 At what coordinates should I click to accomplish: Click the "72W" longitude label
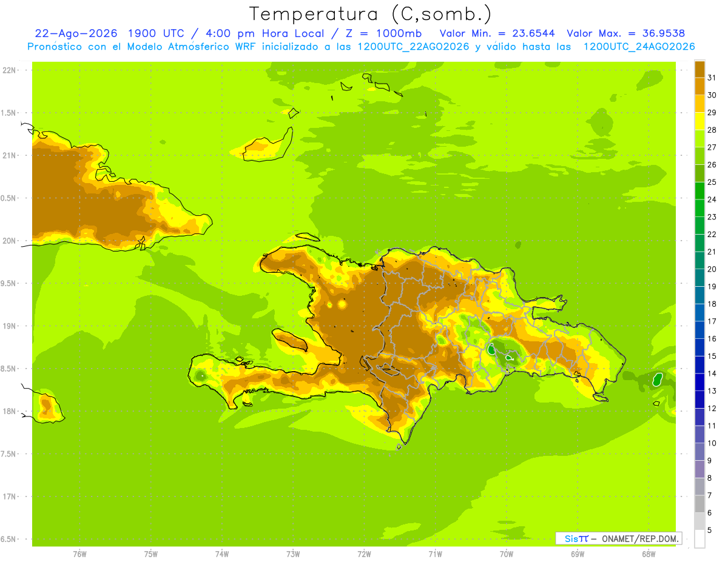click(x=364, y=554)
